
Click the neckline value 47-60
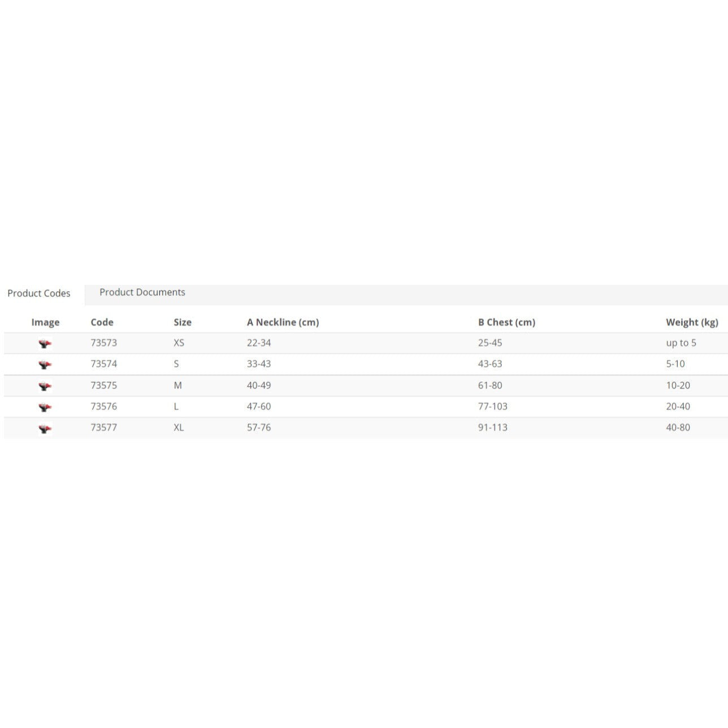click(x=259, y=406)
